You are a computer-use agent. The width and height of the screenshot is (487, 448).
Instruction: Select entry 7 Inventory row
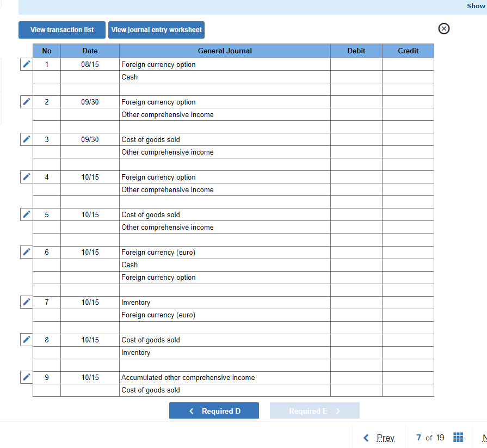point(225,302)
